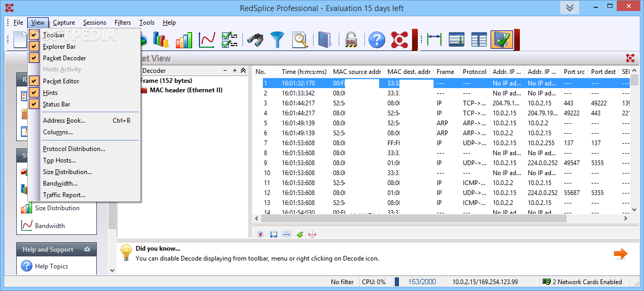Click the Size Distribution sidebar icon
The height and width of the screenshot is (291, 644).
coord(26,208)
